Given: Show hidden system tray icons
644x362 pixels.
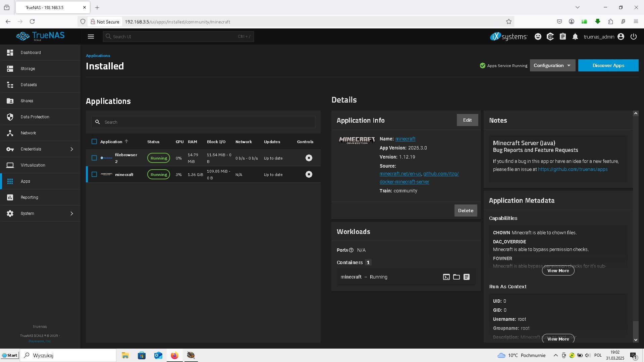Looking at the screenshot, I should (555, 355).
